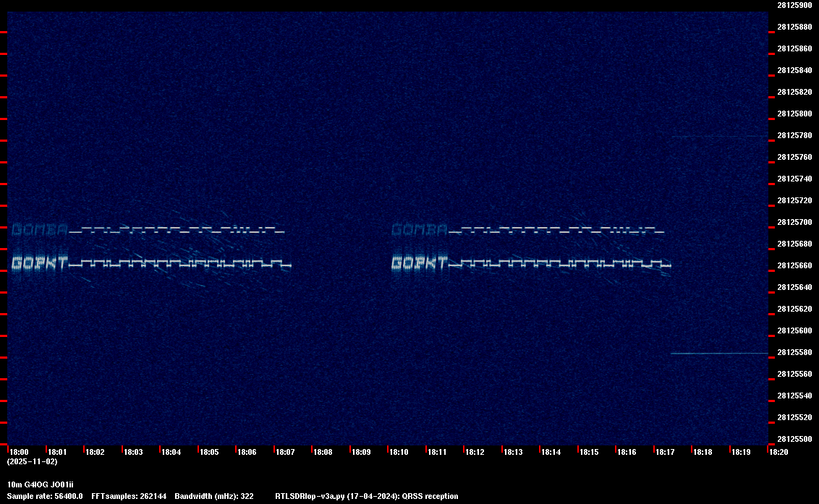Pick the 28125840 frequency label
The height and width of the screenshot is (504, 819).
794,70
